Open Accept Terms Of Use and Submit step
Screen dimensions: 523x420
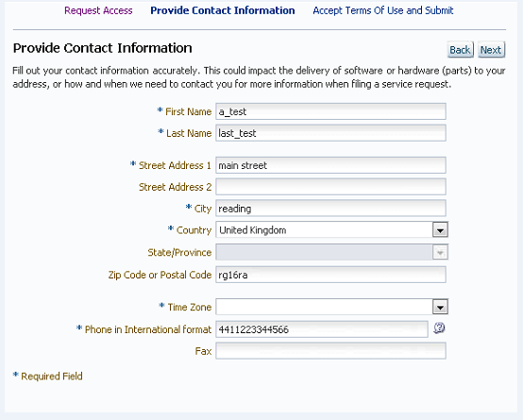coord(383,10)
